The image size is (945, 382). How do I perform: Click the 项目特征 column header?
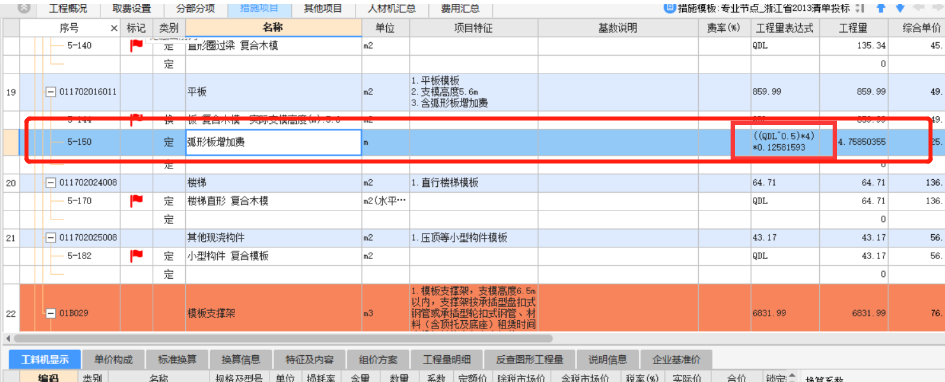tap(474, 28)
